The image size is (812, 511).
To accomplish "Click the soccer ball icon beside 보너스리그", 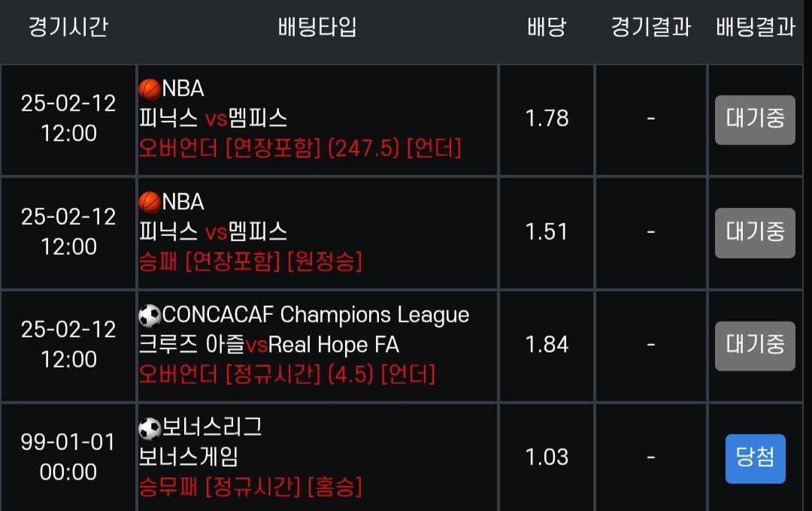I will (150, 428).
